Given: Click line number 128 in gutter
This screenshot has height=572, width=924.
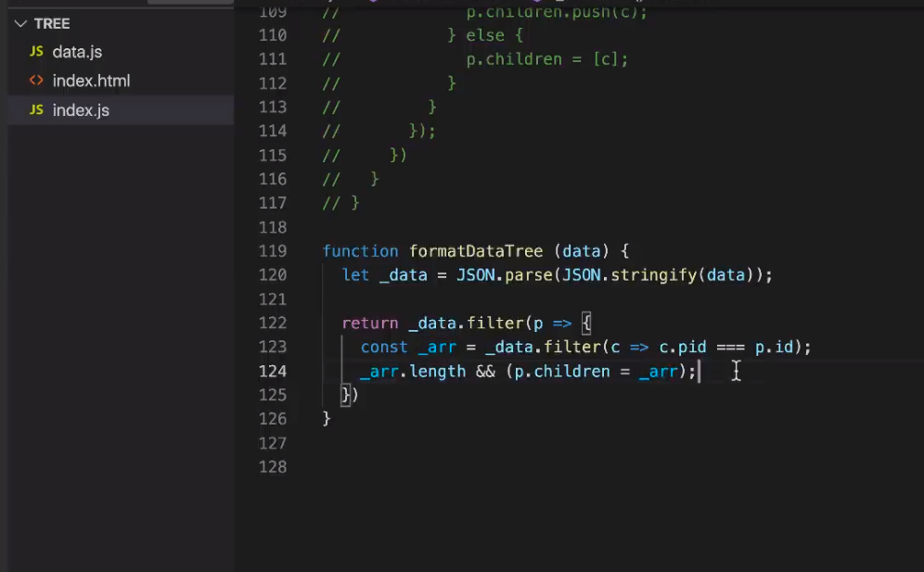Looking at the screenshot, I should tap(273, 467).
